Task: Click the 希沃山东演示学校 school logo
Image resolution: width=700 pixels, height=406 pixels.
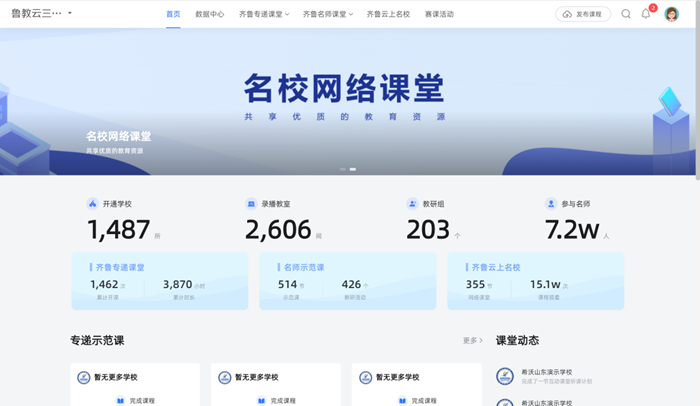Action: 504,376
